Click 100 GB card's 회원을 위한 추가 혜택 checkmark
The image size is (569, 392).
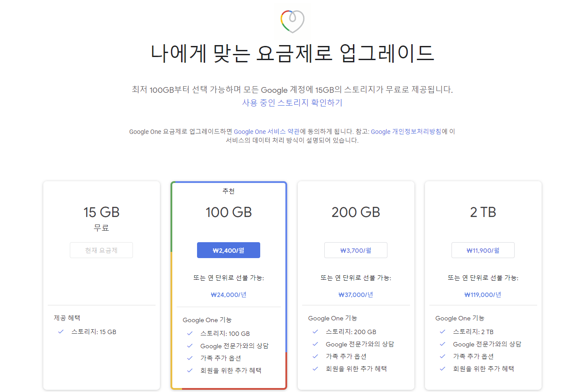point(190,370)
